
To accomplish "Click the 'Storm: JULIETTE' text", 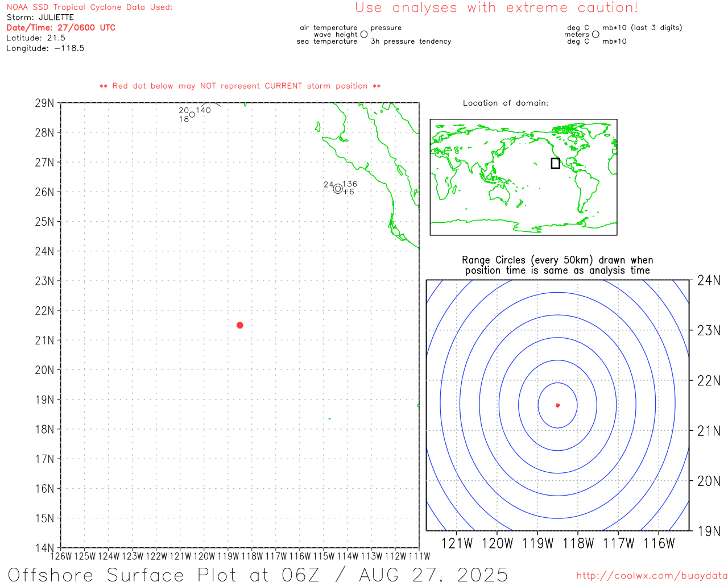I will (x=40, y=18).
